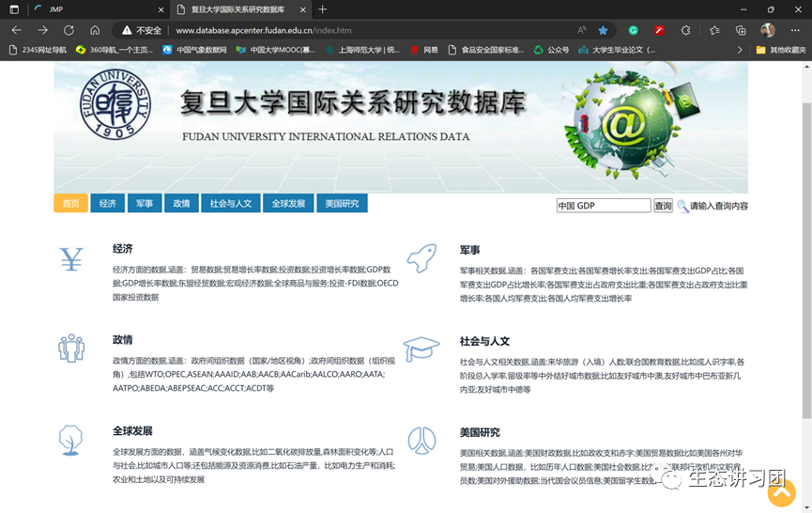Click the 查询 search button
Viewport: 812px width, 513px height.
point(663,206)
